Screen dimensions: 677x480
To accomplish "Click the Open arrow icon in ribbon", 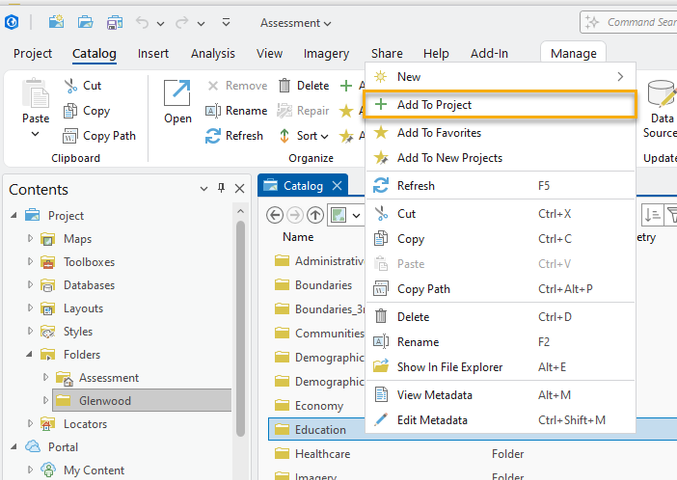I will click(x=178, y=93).
